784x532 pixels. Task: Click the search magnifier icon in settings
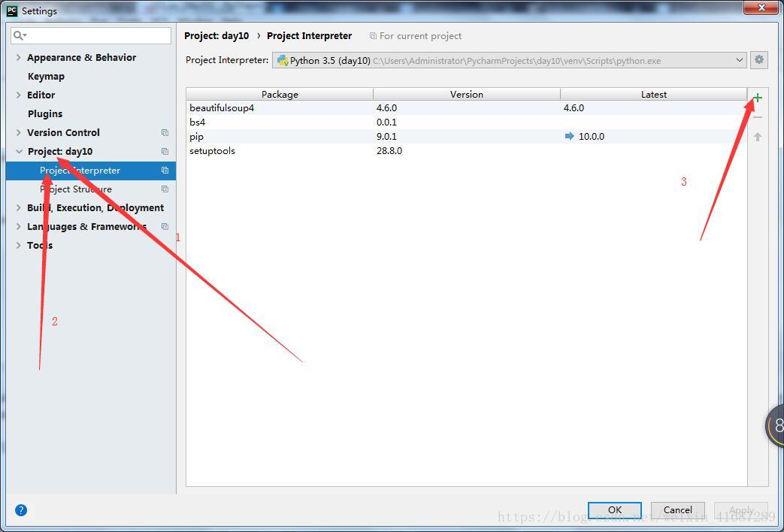(20, 35)
